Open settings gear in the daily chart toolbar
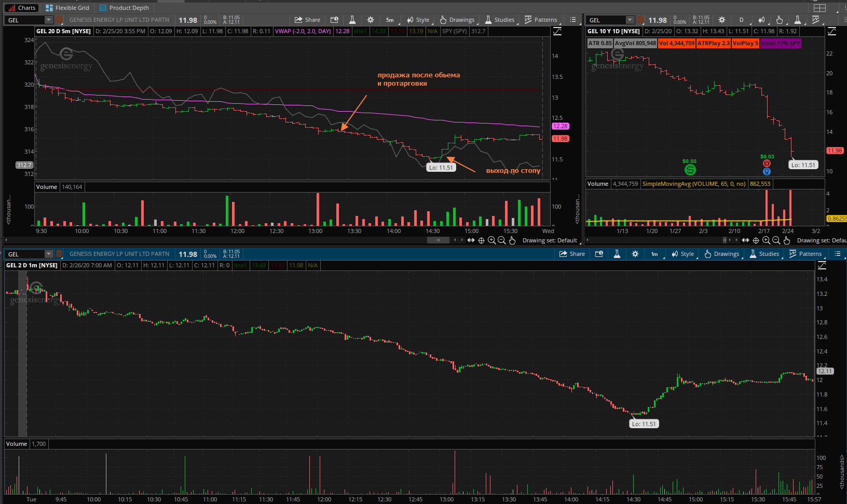Screen dimensions: 847x504 coord(722,20)
